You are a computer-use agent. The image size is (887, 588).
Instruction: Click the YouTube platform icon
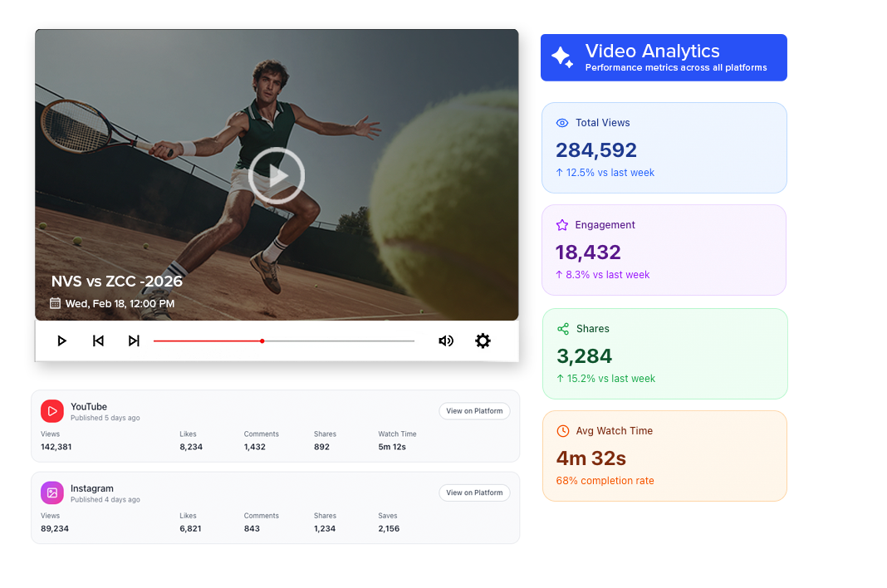[x=52, y=411]
